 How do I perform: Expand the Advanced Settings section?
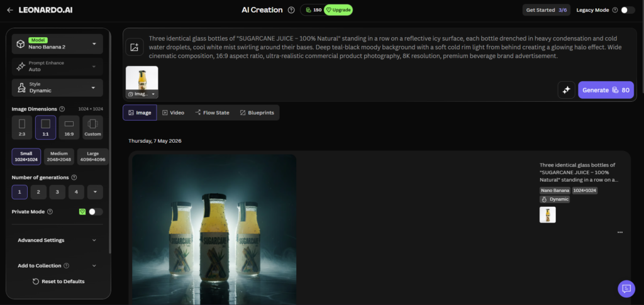coord(57,240)
